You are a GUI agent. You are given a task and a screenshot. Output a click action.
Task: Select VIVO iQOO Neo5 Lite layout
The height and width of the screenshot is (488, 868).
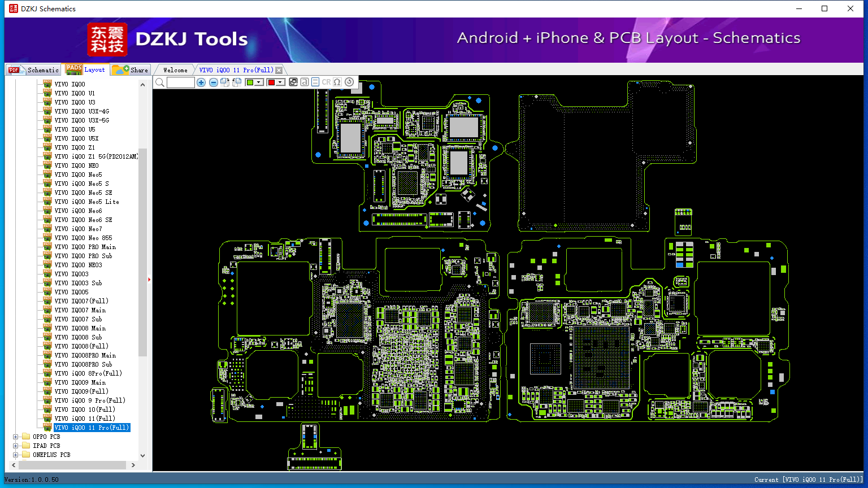coord(86,202)
